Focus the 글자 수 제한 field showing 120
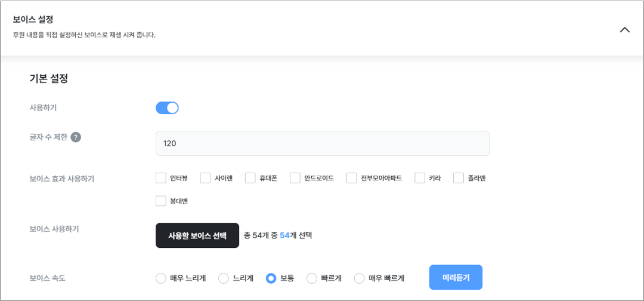Screen dimensions: 644x301 coord(323,143)
